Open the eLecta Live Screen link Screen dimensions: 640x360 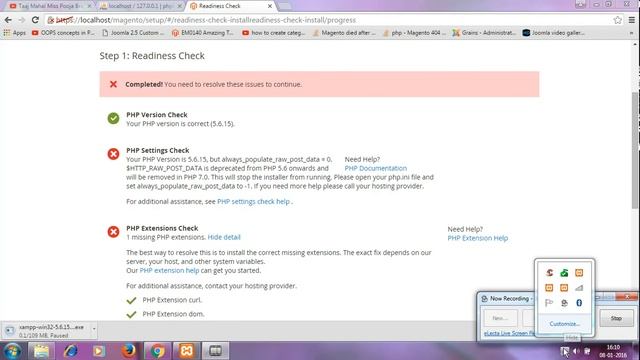tap(509, 333)
